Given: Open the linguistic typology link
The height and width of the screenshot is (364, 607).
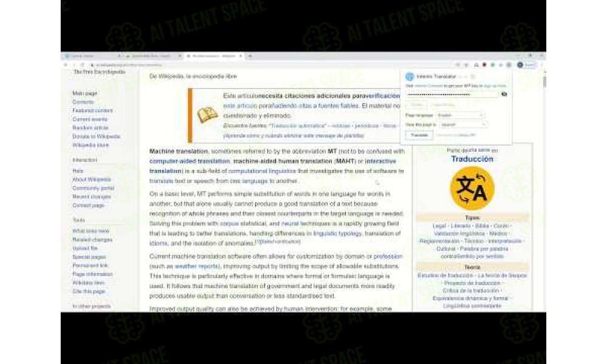Looking at the screenshot, I should point(337,234).
